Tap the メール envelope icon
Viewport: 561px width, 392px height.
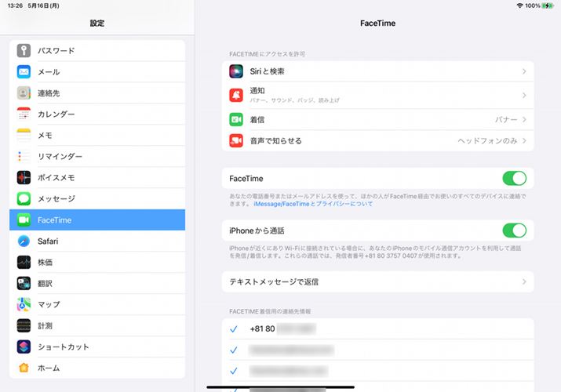point(24,72)
